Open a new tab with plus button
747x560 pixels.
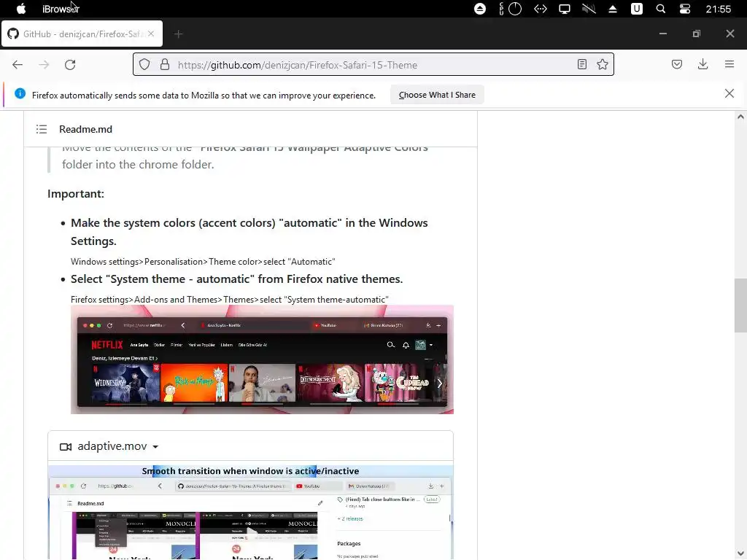pyautogui.click(x=178, y=34)
